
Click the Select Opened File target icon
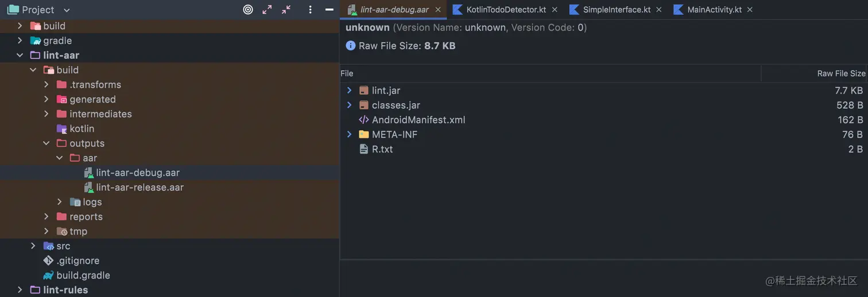point(248,10)
